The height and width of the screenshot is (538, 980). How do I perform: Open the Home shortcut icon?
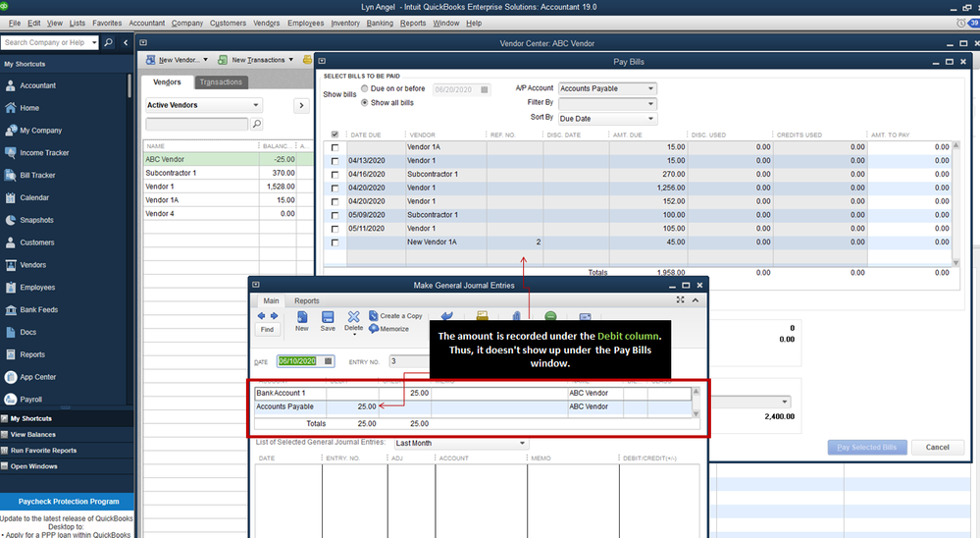(11, 108)
